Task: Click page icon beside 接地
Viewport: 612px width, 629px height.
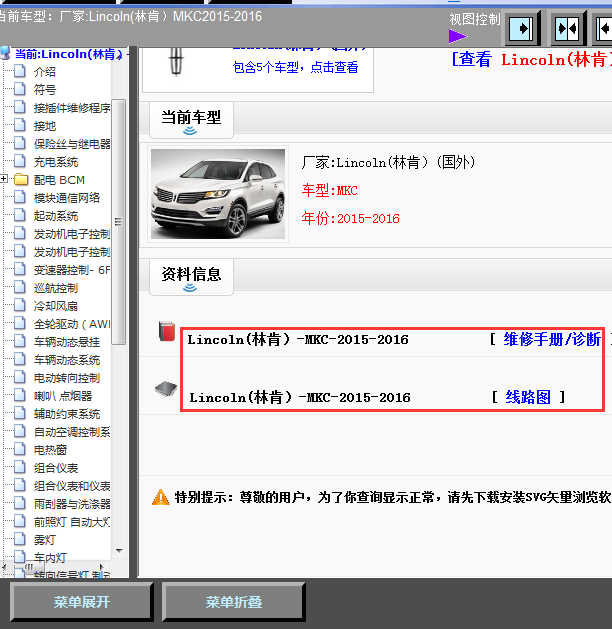Action: pos(20,125)
